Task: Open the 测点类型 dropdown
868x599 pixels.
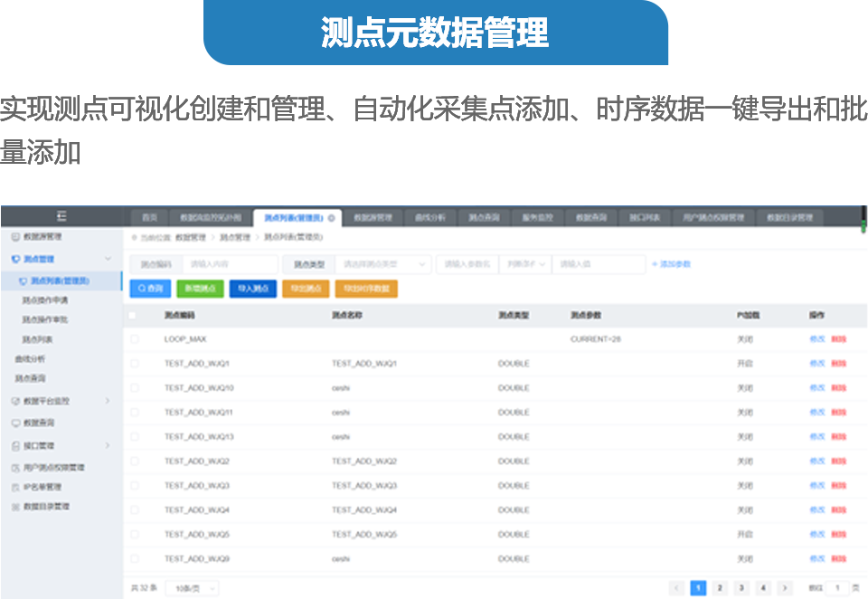Action: click(382, 264)
